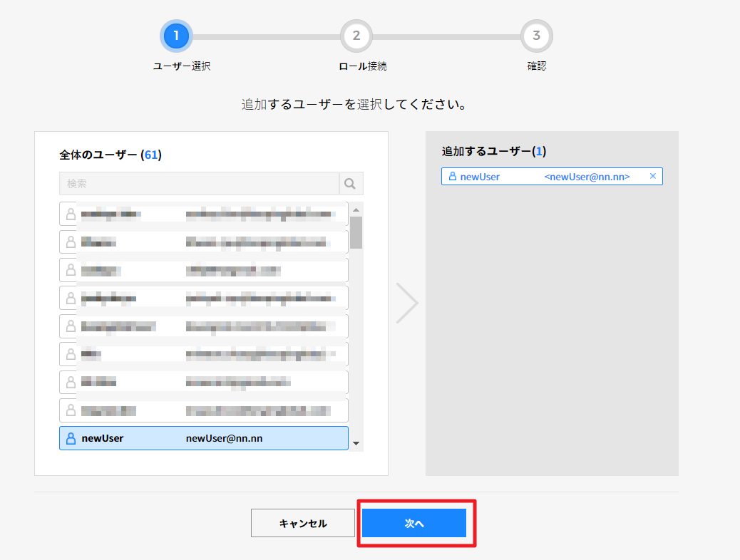The image size is (740, 560).
Task: Select the fifth user row in list
Action: pos(203,326)
